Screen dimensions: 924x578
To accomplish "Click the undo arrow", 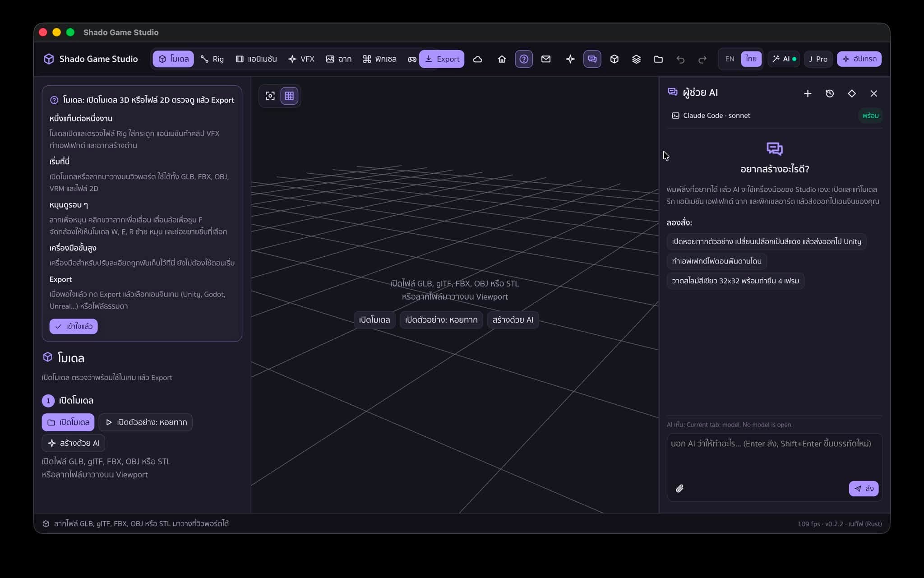I will (x=681, y=59).
